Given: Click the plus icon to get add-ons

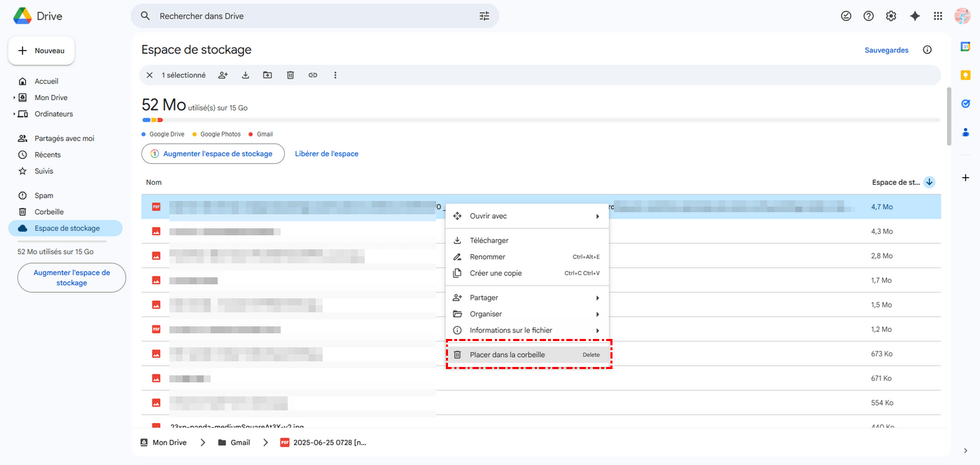Looking at the screenshot, I should 965,177.
